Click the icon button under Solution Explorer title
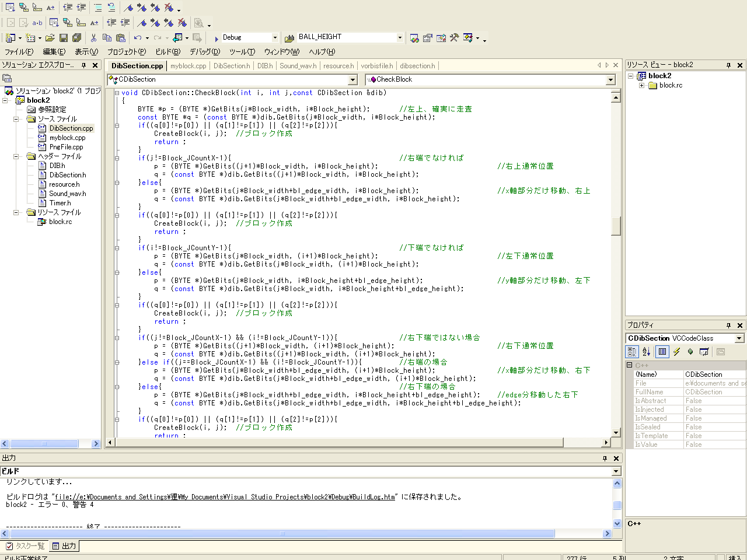The width and height of the screenshot is (747, 560). point(7,78)
